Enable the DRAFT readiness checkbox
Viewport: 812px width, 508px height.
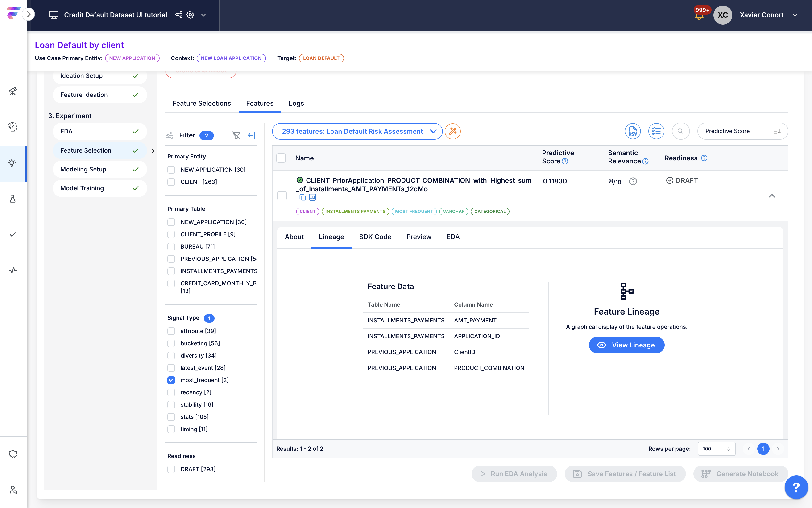pyautogui.click(x=171, y=469)
